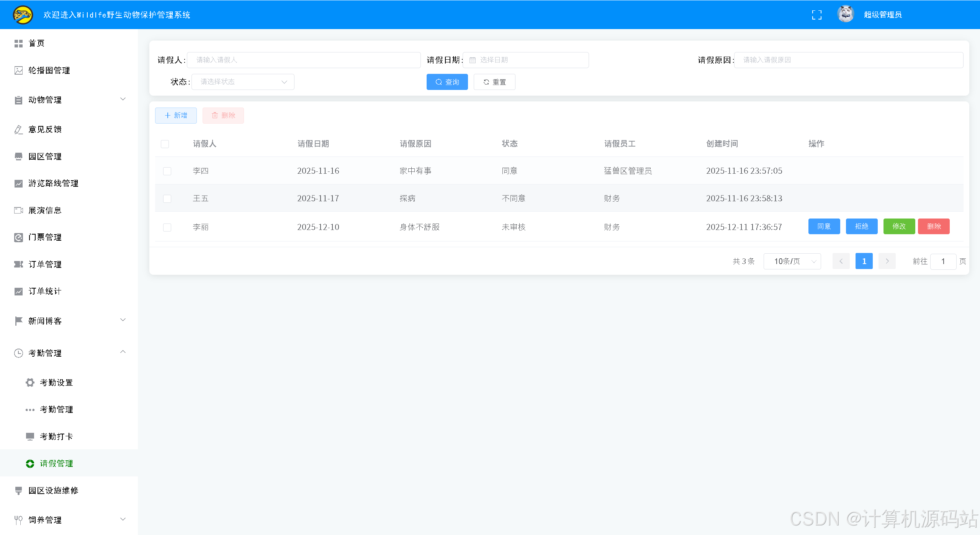The width and height of the screenshot is (980, 535).
Task: Open the 10条/页 page size dropdown
Action: (792, 261)
